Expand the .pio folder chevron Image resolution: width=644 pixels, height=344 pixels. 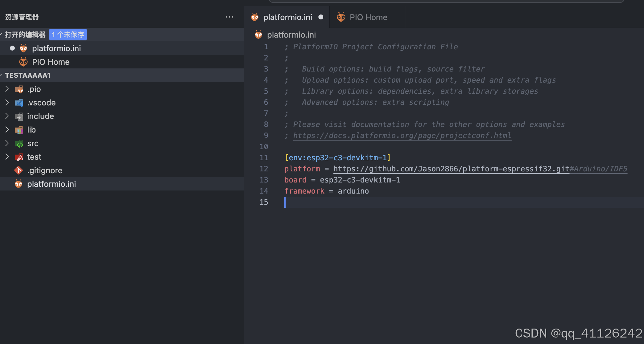pos(7,89)
